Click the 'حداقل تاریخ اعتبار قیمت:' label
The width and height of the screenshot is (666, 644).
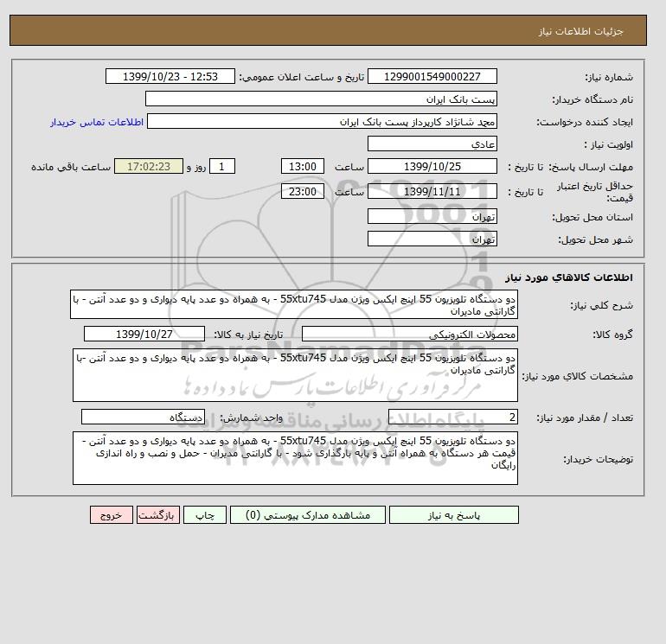(x=595, y=191)
